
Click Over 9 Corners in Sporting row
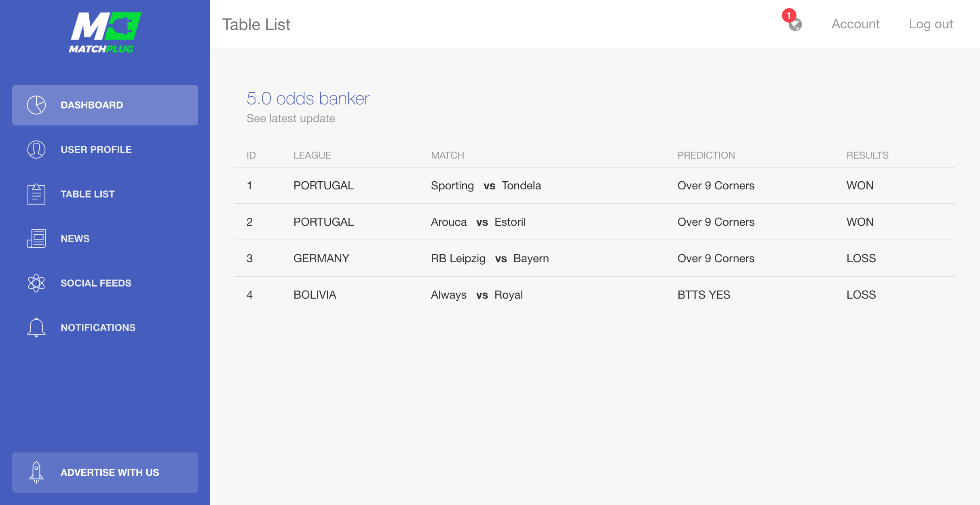pos(716,186)
